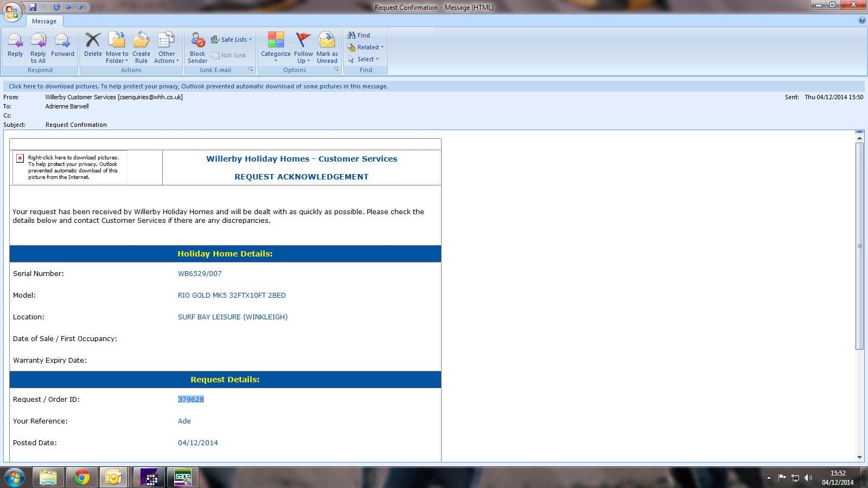Open the Safe Lists dropdown
This screenshot has width=868, height=488.
tap(232, 40)
